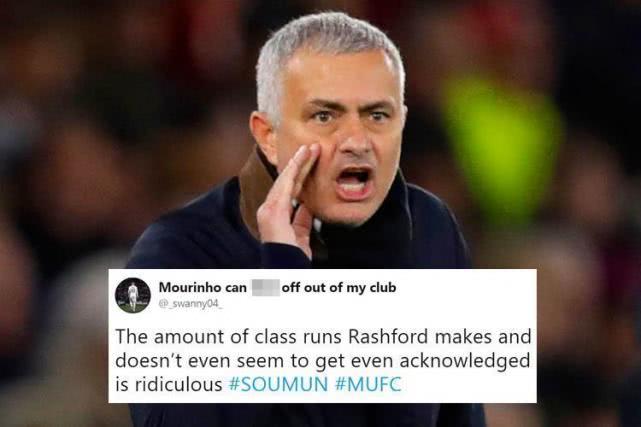Click 'off out of my club' text

pyautogui.click(x=339, y=288)
